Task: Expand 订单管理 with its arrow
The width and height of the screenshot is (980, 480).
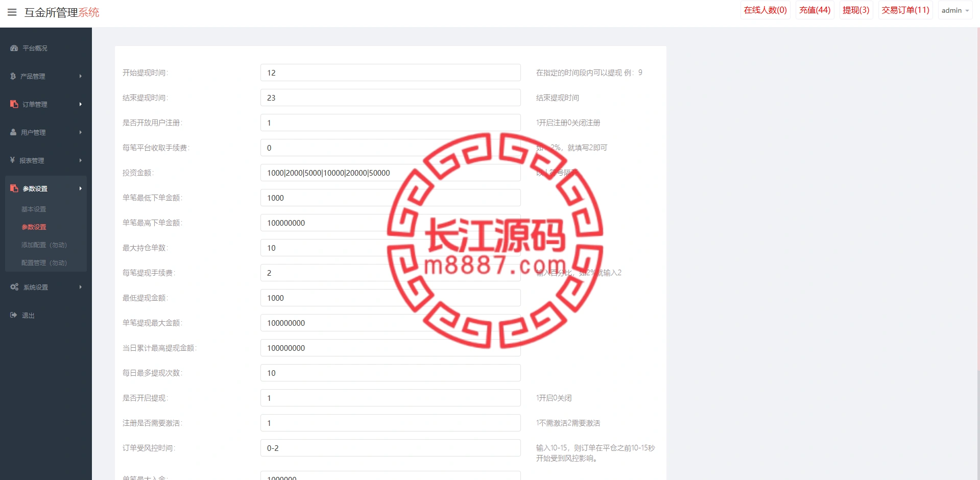Action: click(80, 104)
